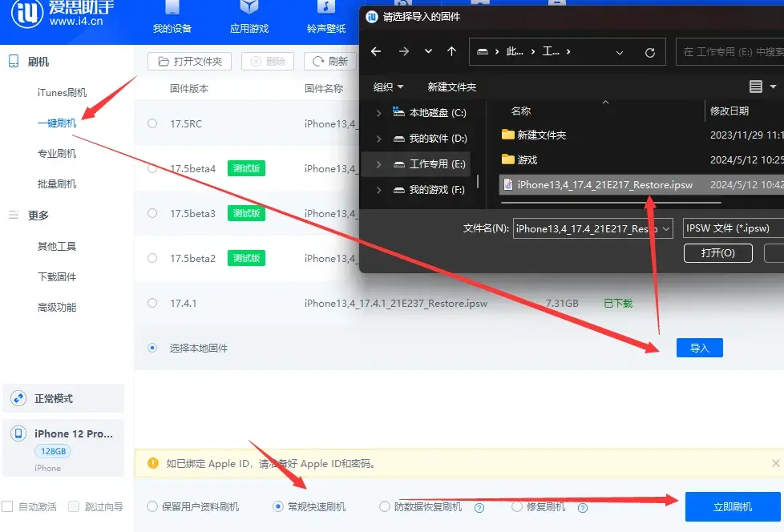Image resolution: width=784 pixels, height=532 pixels.
Task: Open the view options dropdown arrow
Action: (773, 87)
